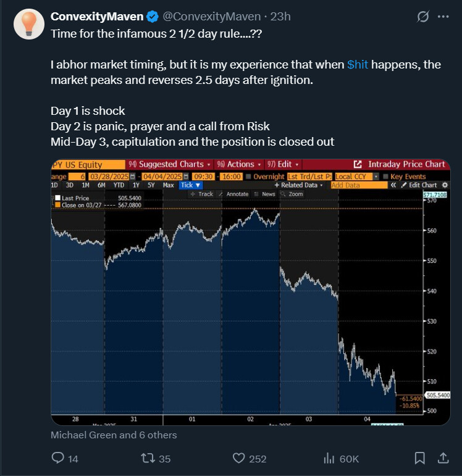Click the reply comment icon
The image size is (462, 476).
pos(58,458)
